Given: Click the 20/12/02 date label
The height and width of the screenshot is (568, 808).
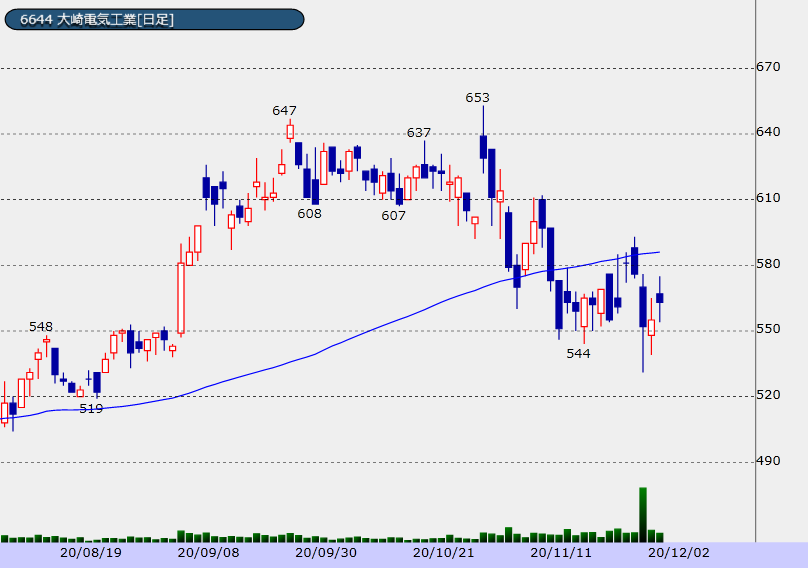Looking at the screenshot, I should (679, 553).
